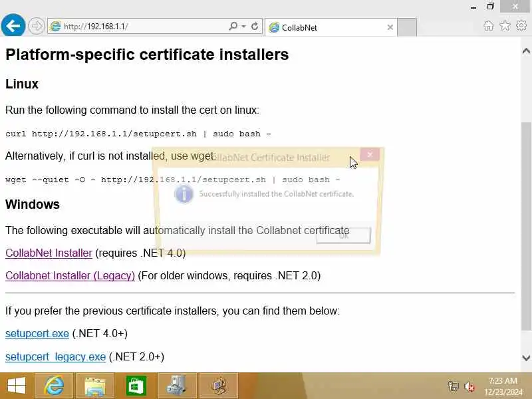Open Internet Explorer from the taskbar
The image size is (532, 399).
point(55,386)
